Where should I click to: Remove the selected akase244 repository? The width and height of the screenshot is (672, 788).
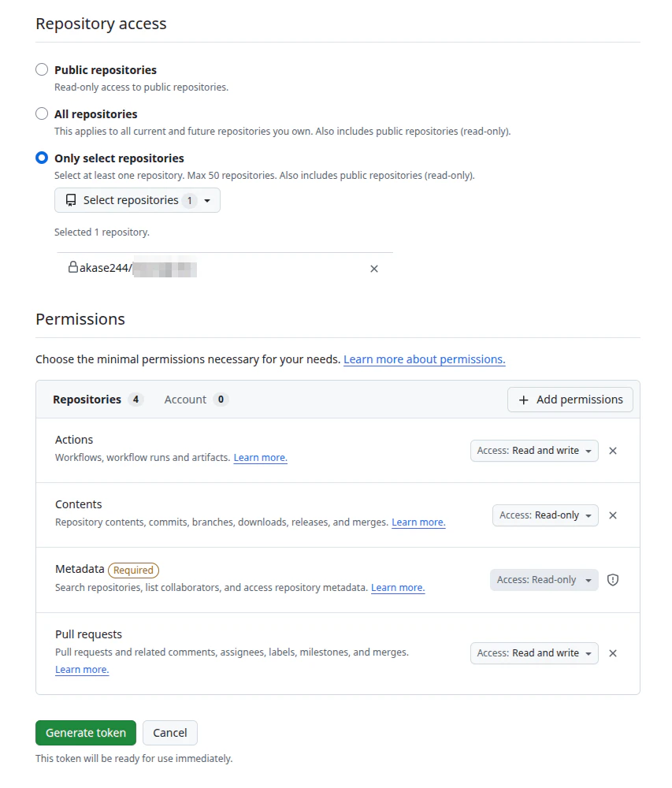[x=373, y=269]
